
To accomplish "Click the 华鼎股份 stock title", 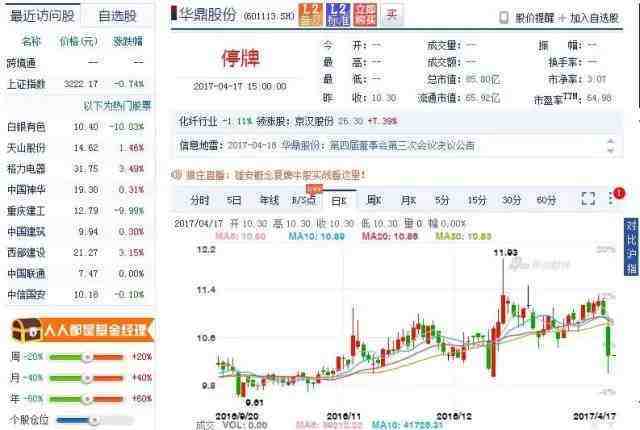I will click(x=208, y=15).
